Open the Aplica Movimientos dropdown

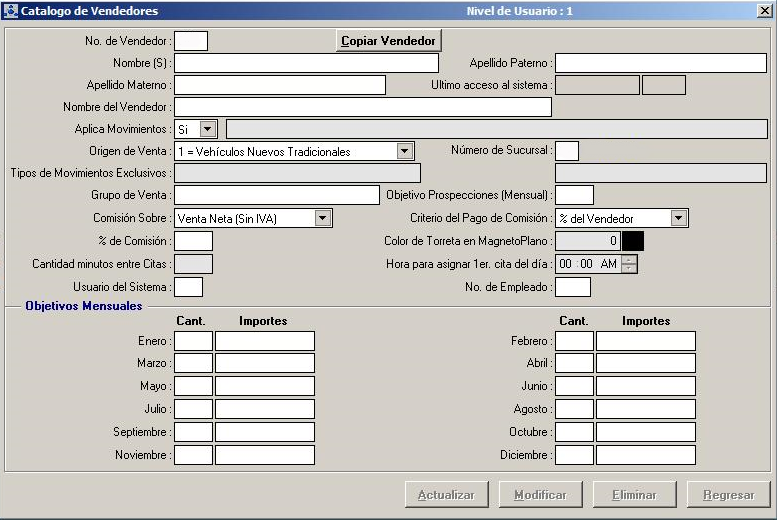tap(207, 129)
